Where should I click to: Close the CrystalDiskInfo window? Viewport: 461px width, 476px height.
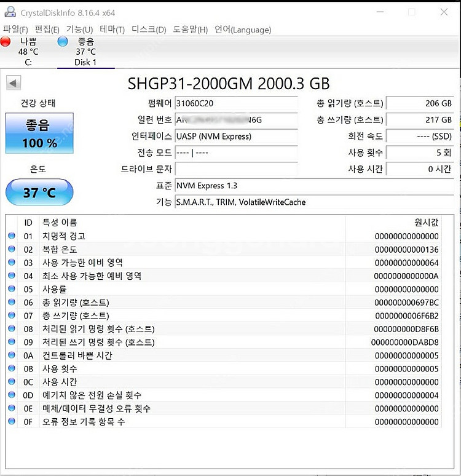444,12
